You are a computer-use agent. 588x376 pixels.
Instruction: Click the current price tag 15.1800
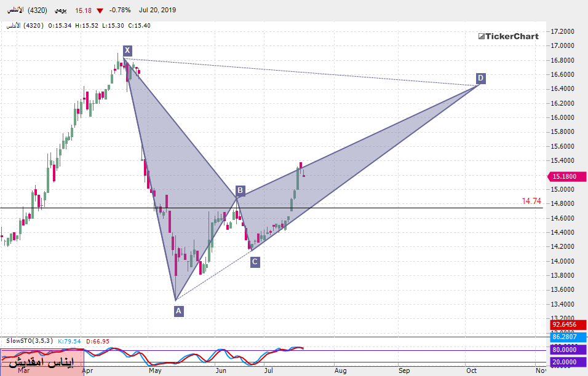pyautogui.click(x=564, y=176)
